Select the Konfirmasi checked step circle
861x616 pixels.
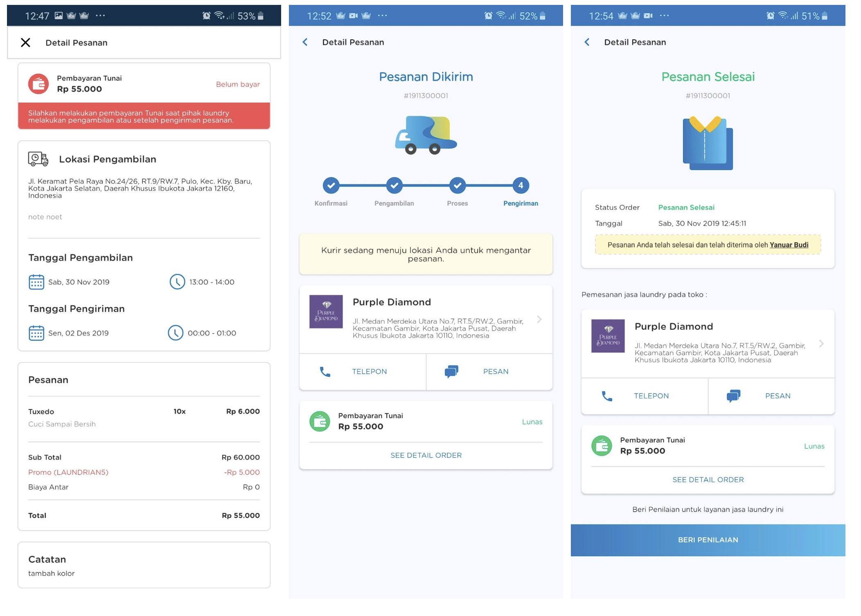tap(331, 185)
